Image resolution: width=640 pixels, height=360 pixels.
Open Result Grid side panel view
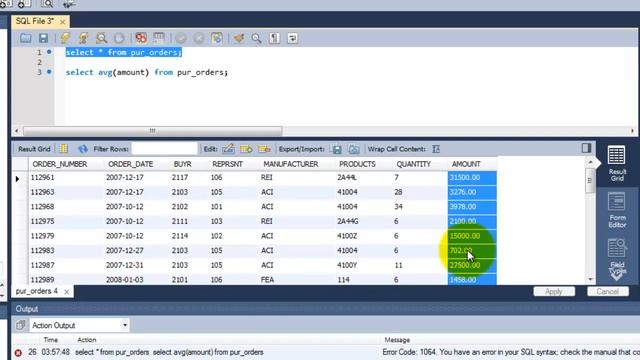click(x=617, y=163)
